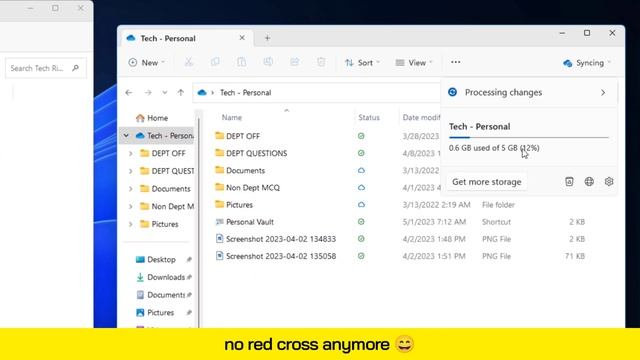Open OneDrive recycle bin icon in flyout
Screen dimensions: 640x360
coord(569,182)
